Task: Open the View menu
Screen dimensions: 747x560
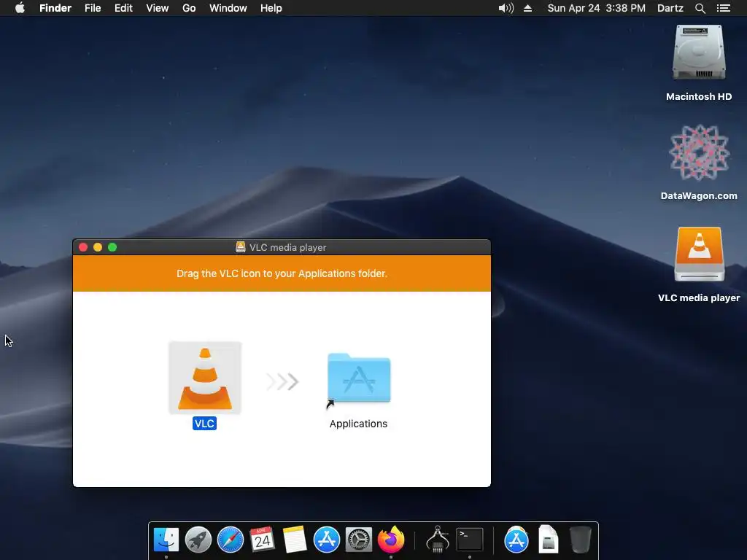Action: pos(158,8)
